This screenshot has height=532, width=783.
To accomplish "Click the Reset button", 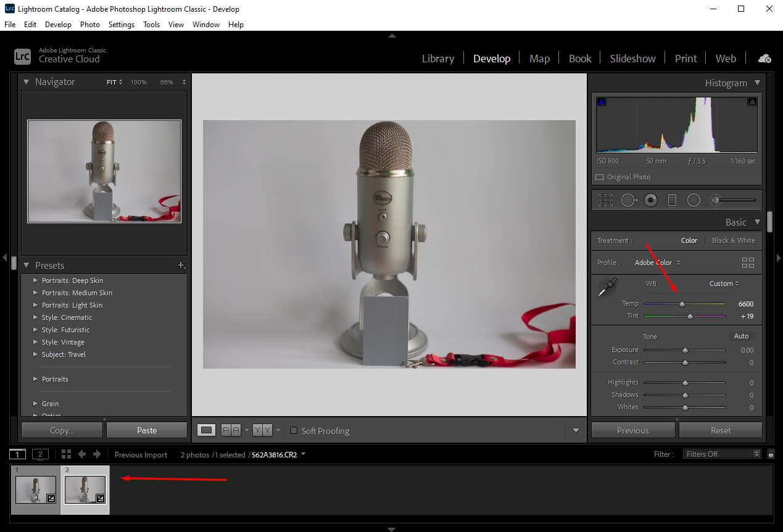I will (721, 430).
